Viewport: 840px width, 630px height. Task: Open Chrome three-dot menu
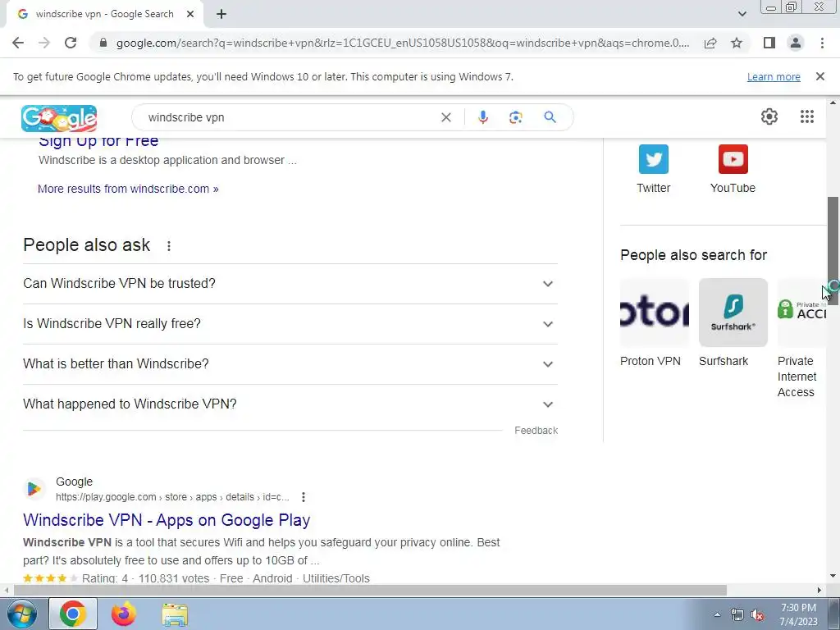[x=822, y=43]
